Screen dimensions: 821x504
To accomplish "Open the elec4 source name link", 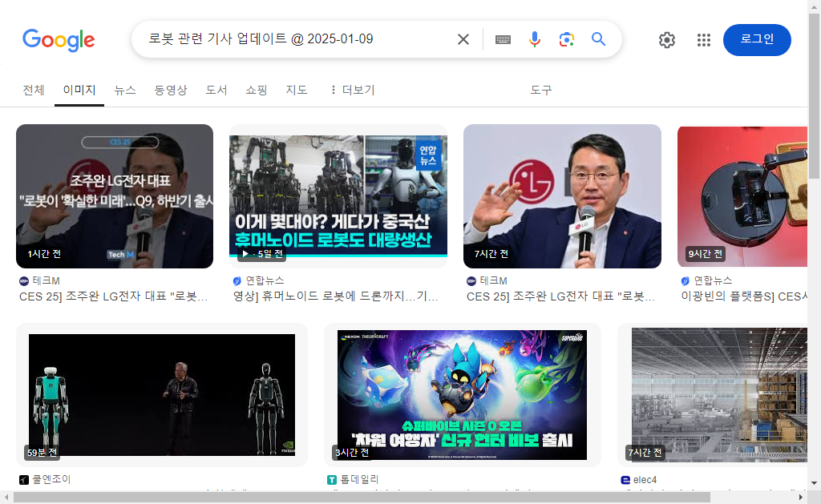I will pos(645,479).
